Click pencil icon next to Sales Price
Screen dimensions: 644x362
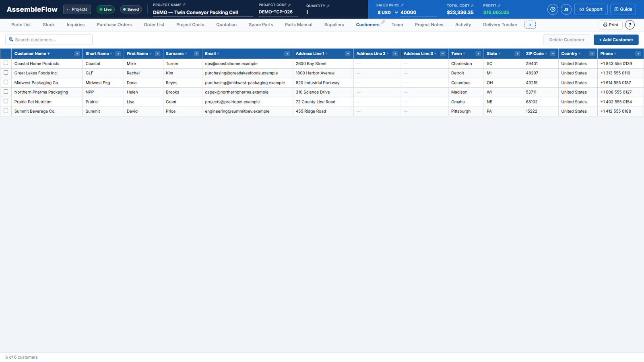(x=402, y=5)
